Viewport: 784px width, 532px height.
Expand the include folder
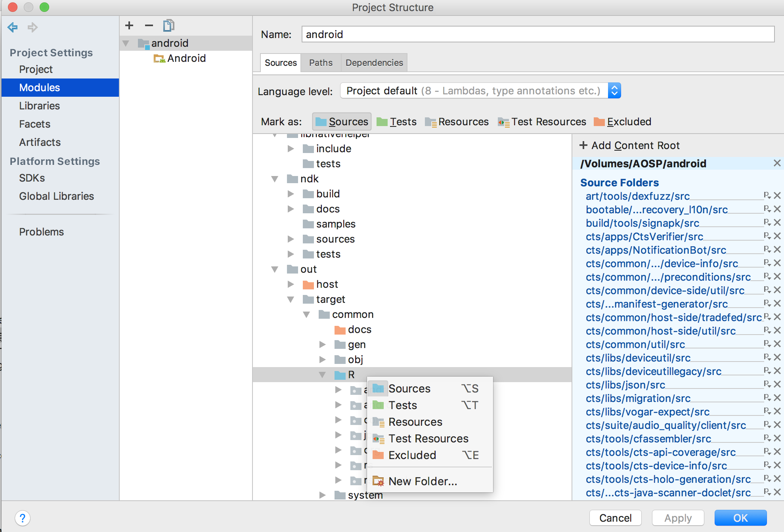[291, 149]
